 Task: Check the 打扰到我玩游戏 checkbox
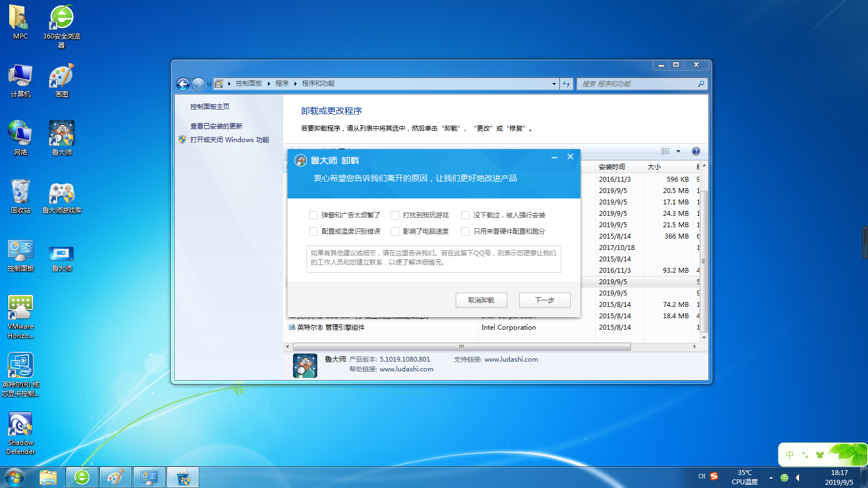pyautogui.click(x=395, y=215)
